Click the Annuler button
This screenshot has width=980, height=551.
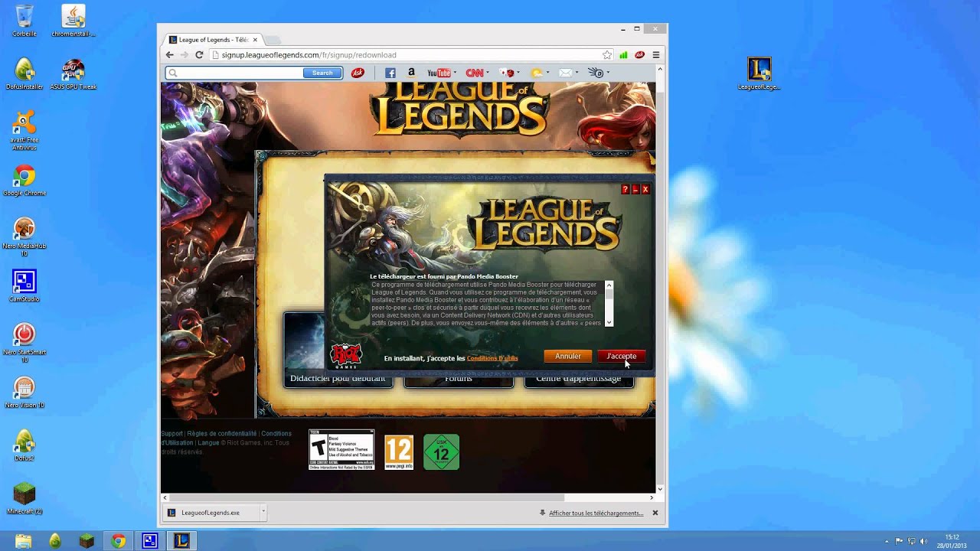pyautogui.click(x=568, y=356)
